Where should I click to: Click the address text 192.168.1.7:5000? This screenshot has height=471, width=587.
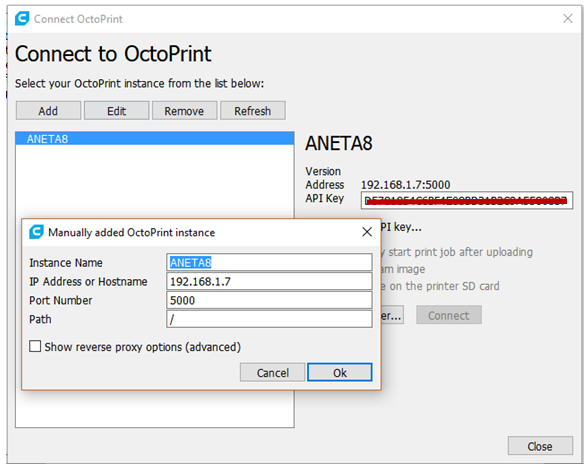click(405, 185)
